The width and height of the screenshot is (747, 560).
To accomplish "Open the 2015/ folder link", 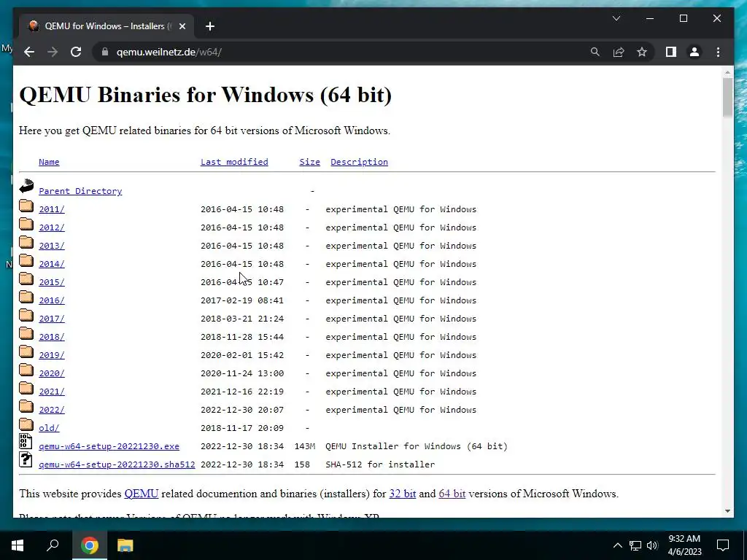I will [52, 282].
